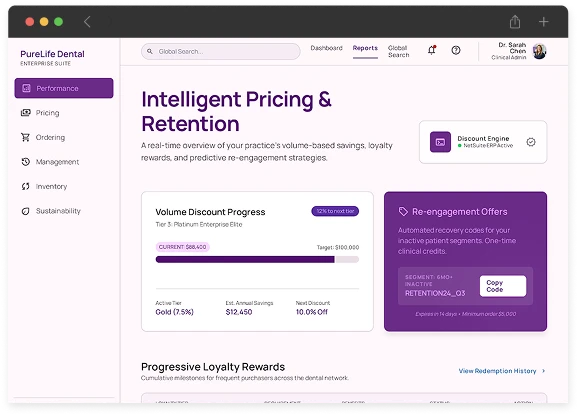This screenshot has height=416, width=579.
Task: Open the Management section
Action: pos(64,162)
